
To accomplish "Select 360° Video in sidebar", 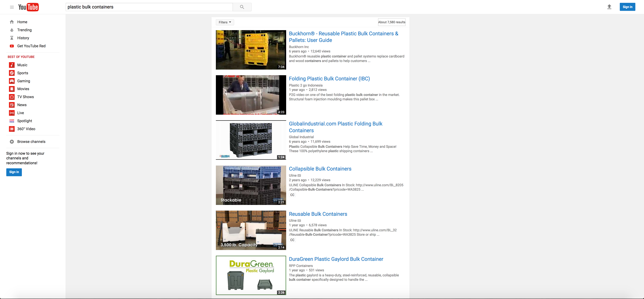I will click(x=26, y=129).
